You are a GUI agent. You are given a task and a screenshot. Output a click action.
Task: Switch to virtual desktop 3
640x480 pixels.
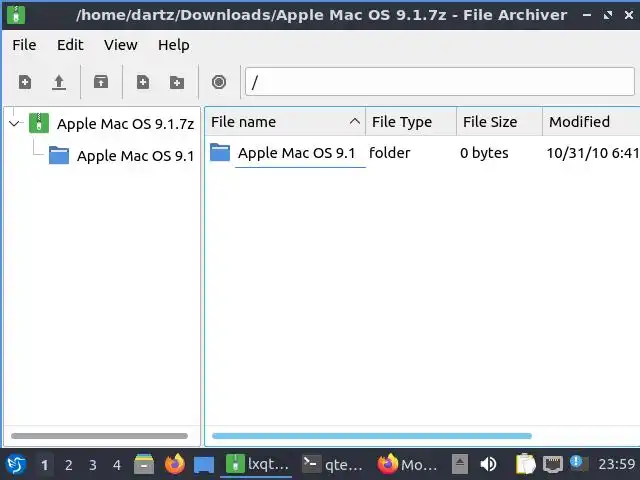[93, 464]
